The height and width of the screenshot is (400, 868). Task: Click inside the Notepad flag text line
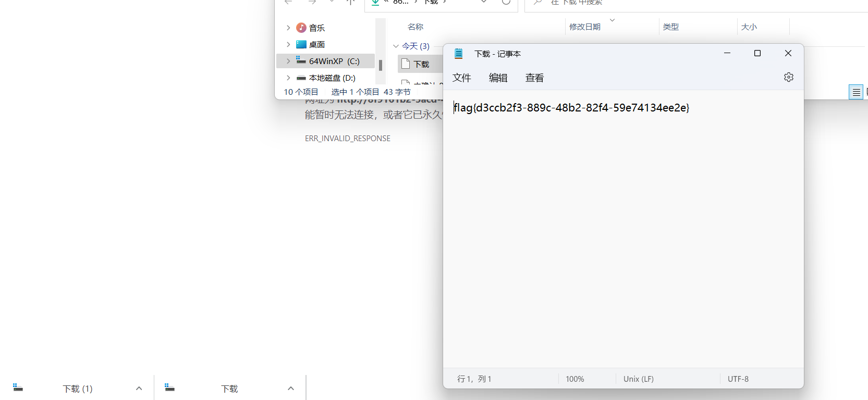(x=571, y=108)
